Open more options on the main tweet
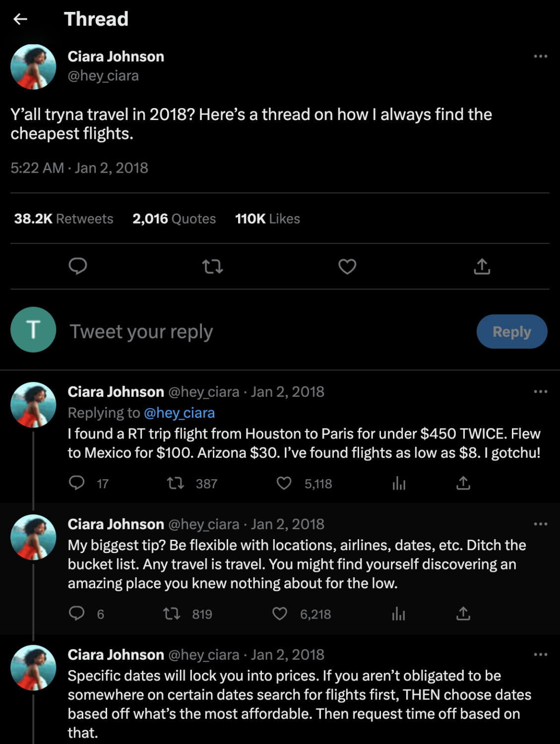Viewport: 560px width, 744px height. tap(539, 57)
